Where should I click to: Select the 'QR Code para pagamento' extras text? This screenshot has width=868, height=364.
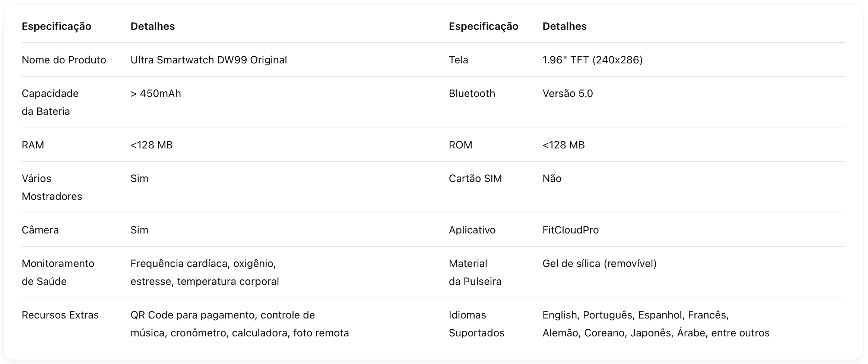pyautogui.click(x=193, y=315)
